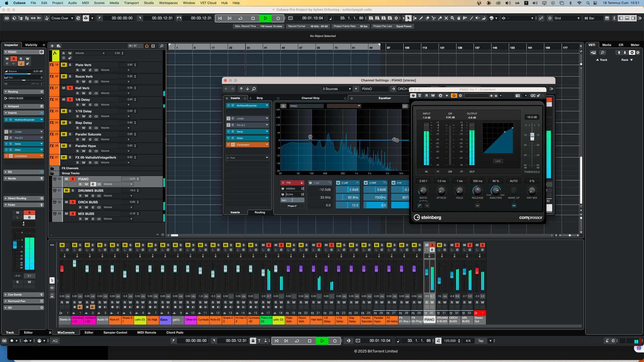Open the Transport menu
The width and height of the screenshot is (644, 362).
(131, 3)
